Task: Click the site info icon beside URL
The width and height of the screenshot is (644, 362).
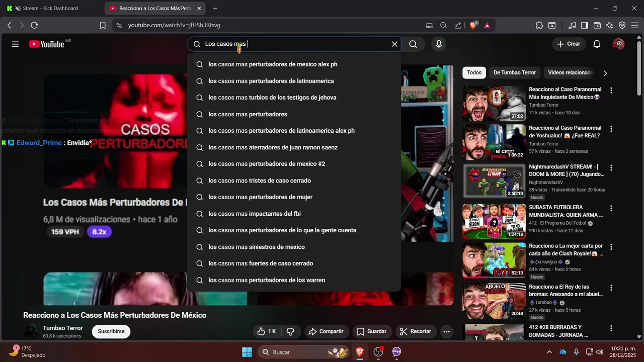Action: [x=118, y=25]
